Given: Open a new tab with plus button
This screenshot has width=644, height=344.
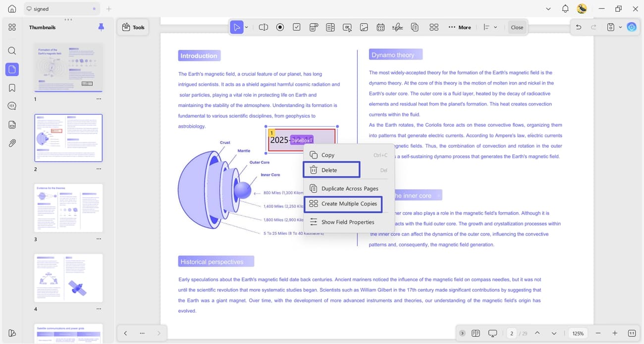Looking at the screenshot, I should (x=109, y=9).
